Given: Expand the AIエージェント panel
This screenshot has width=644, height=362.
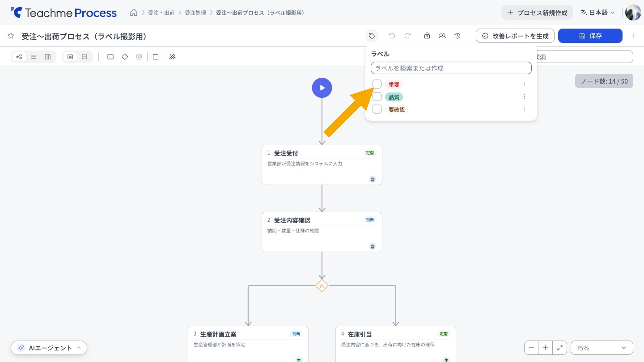Looking at the screenshot, I should [49, 348].
